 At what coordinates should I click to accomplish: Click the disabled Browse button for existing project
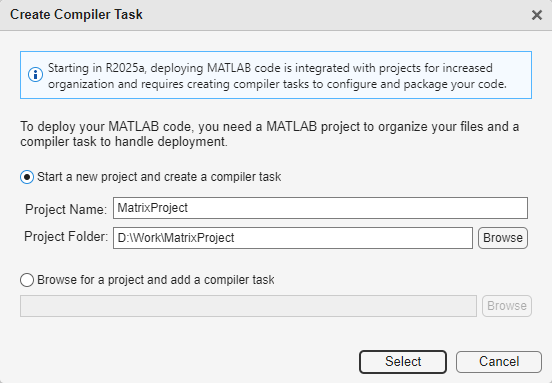tap(507, 306)
